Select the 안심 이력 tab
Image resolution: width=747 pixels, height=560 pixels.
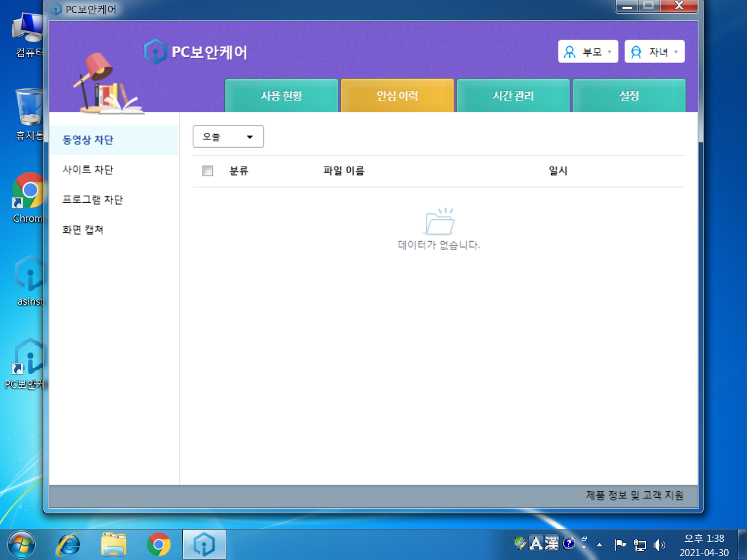click(397, 96)
